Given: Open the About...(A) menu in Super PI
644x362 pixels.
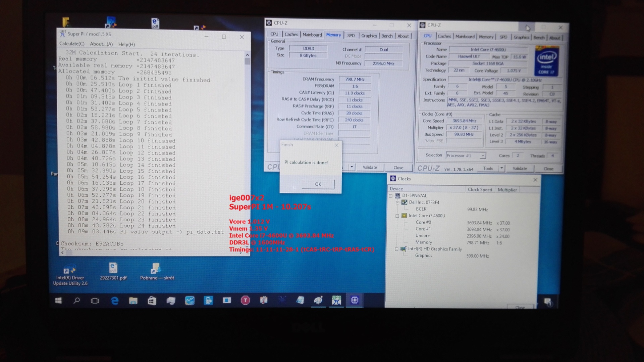Looking at the screenshot, I should [101, 44].
